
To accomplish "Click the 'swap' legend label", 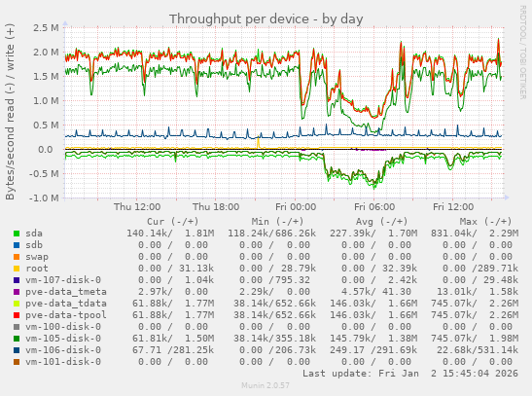I will tap(37, 257).
